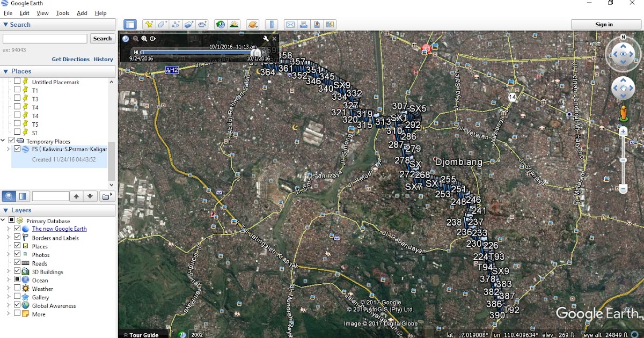The image size is (644, 338).
Task: Move selected place down with arrow button
Action: [90, 196]
